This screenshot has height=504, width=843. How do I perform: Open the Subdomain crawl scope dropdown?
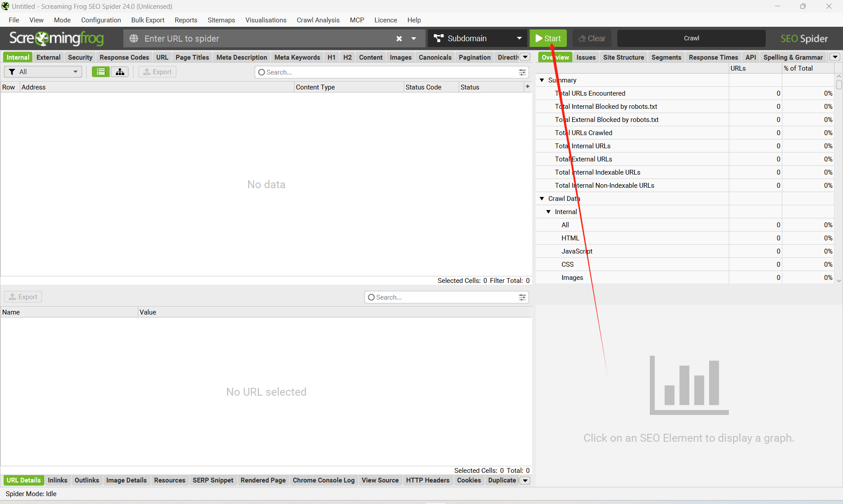click(x=478, y=39)
